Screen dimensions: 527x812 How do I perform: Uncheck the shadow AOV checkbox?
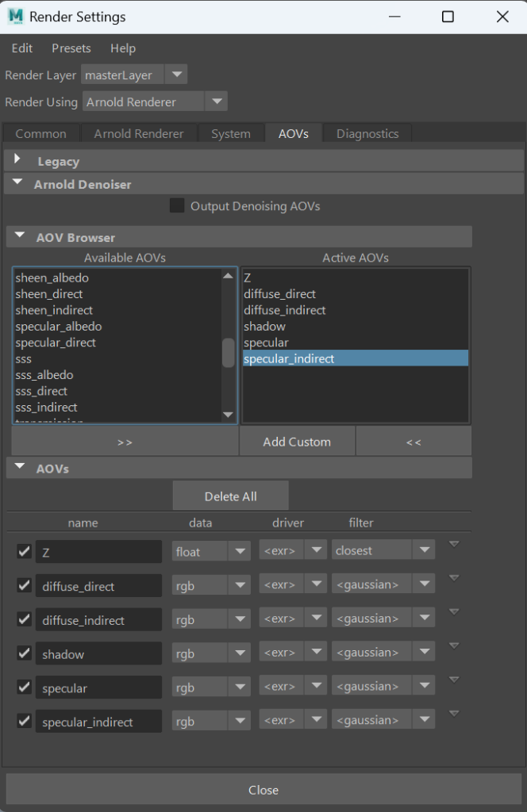(24, 653)
